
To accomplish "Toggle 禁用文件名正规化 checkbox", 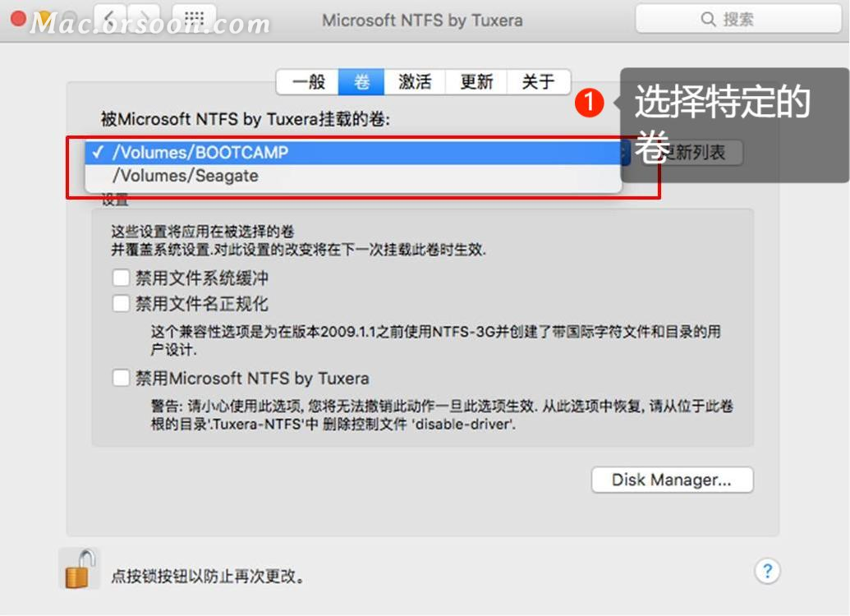I will tap(121, 303).
